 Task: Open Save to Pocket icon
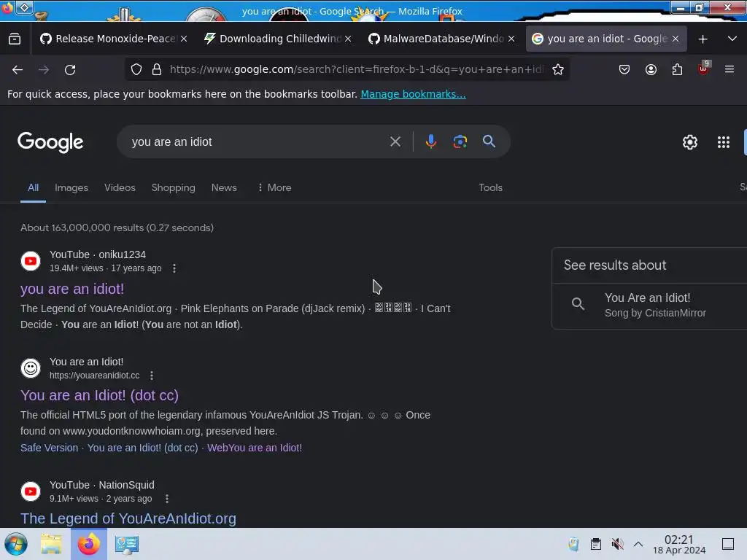point(624,69)
